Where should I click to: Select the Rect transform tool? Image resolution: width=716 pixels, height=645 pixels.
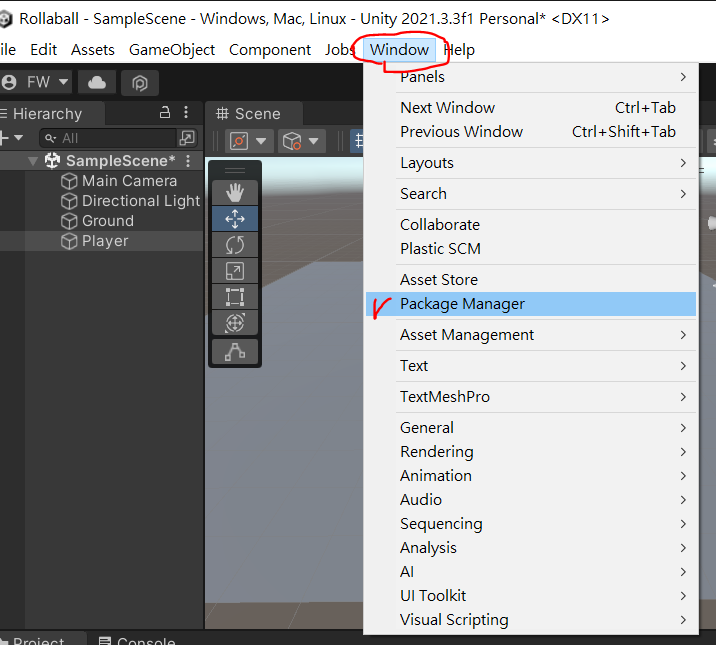coord(235,297)
